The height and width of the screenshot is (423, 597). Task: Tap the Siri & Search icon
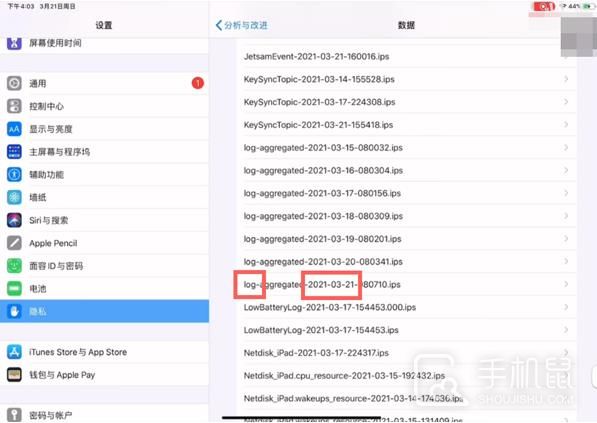click(x=14, y=220)
